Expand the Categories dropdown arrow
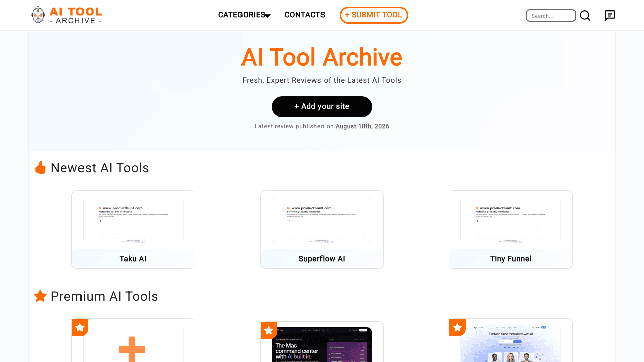 (x=268, y=16)
